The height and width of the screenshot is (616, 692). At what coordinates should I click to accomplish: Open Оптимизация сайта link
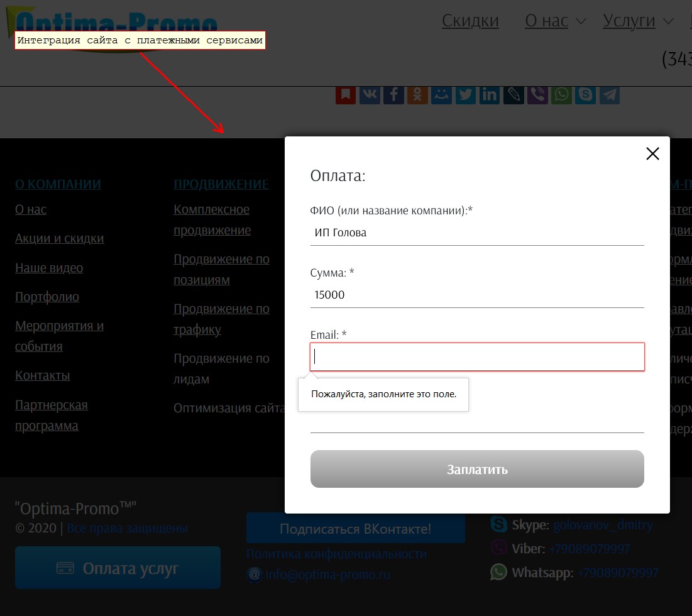click(x=229, y=408)
